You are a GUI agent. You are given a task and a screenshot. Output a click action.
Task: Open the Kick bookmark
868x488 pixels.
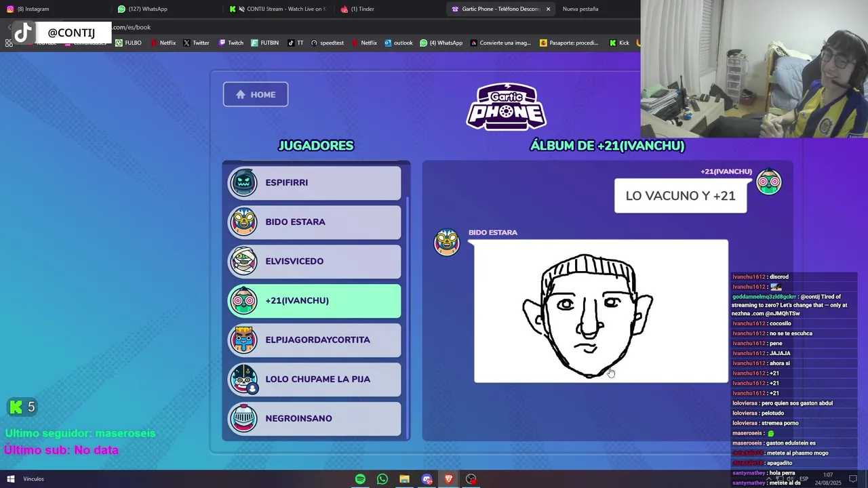click(x=619, y=43)
